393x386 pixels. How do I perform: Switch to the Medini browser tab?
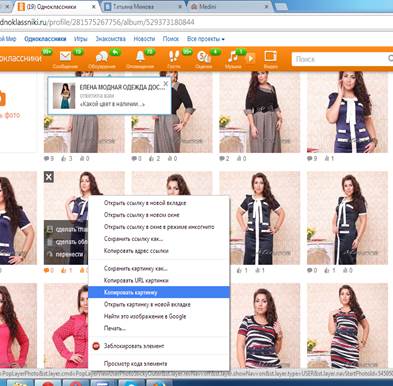click(x=230, y=7)
